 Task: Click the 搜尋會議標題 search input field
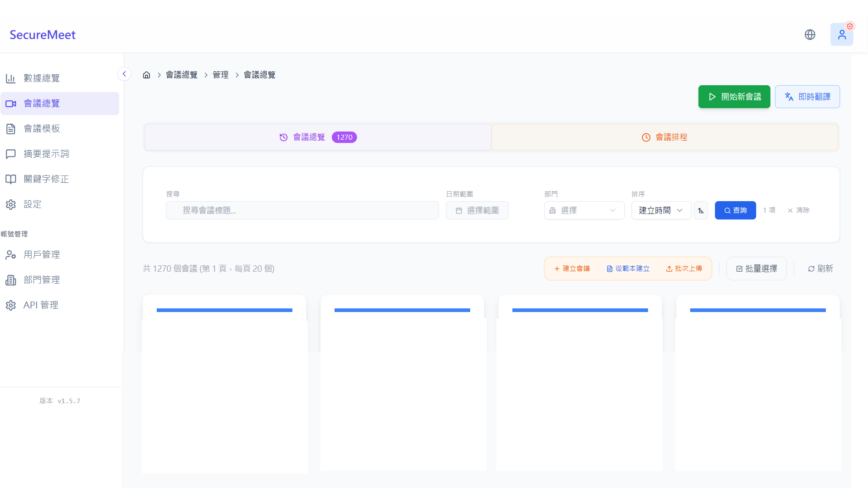point(302,210)
